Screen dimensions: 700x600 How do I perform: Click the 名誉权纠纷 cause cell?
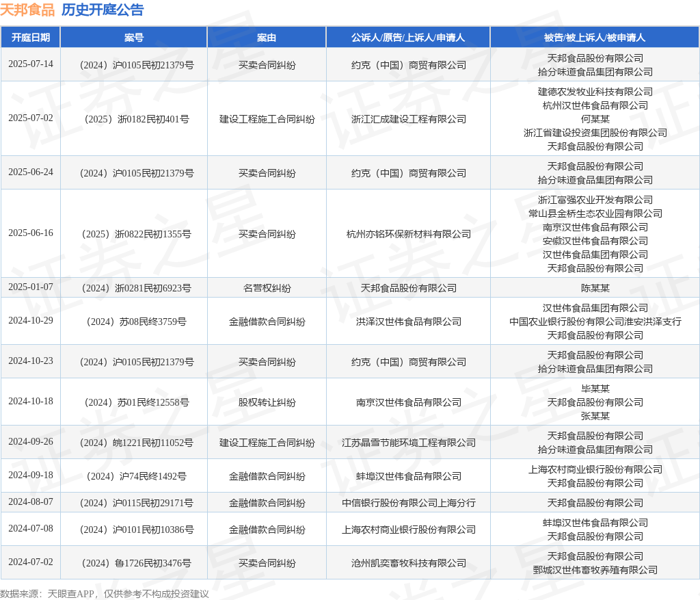267,288
